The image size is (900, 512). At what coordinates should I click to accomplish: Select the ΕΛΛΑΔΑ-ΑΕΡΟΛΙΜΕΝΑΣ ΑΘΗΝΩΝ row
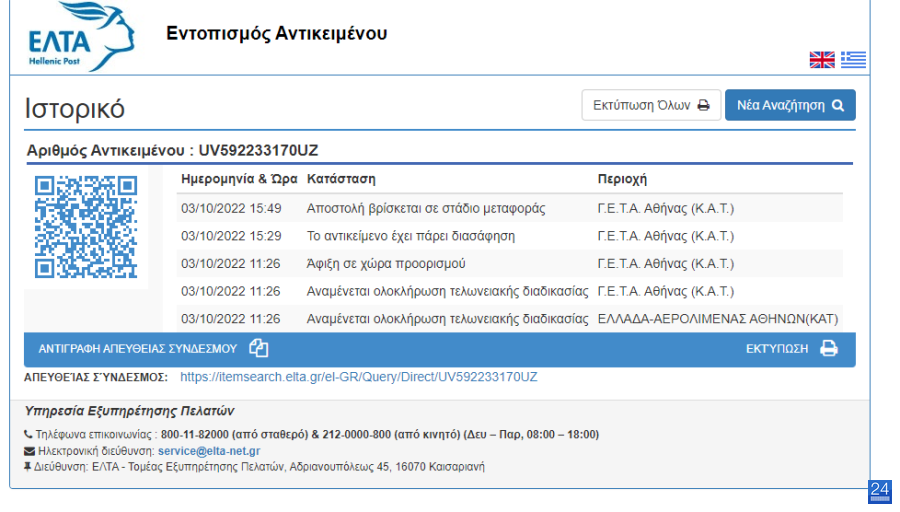tap(510, 319)
